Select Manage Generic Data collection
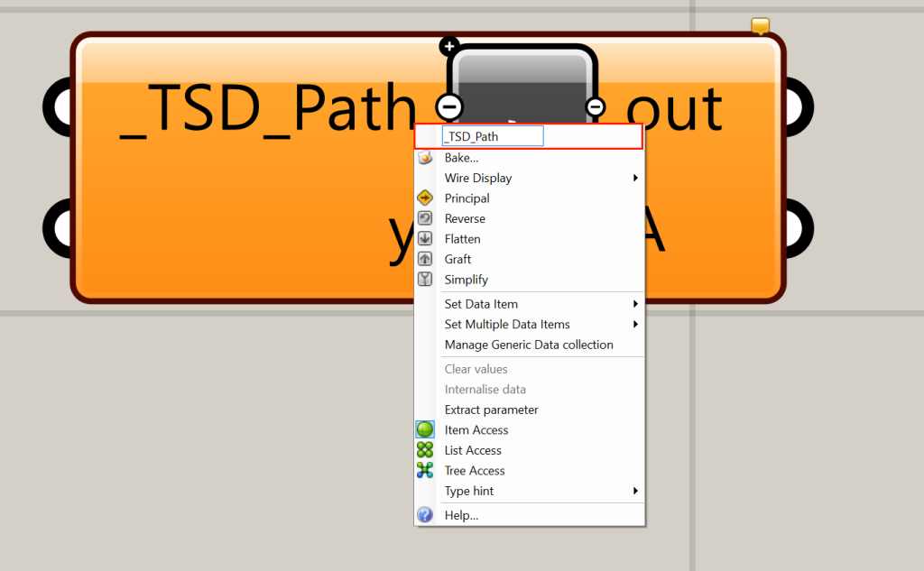Viewport: 924px width, 571px height. (528, 345)
